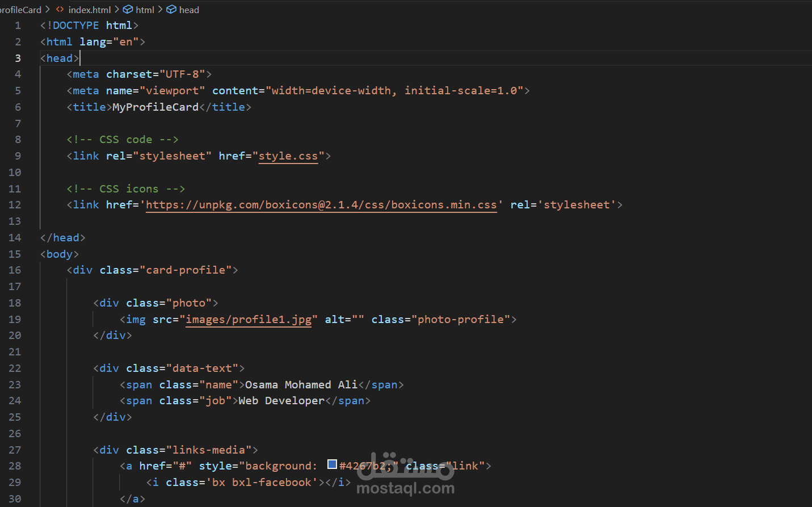This screenshot has height=507, width=812.
Task: Follow the boxicons.min.css unpkg URL link
Action: tap(321, 205)
